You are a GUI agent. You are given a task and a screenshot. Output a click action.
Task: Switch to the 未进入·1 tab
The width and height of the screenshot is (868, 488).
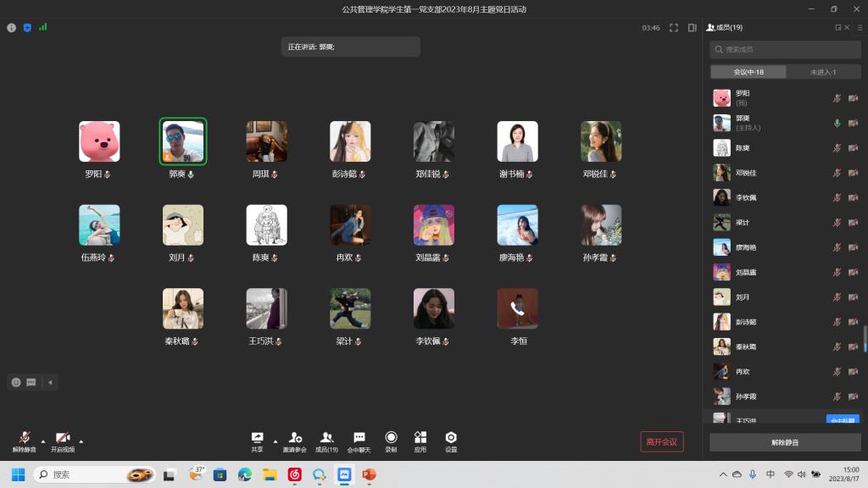pos(823,72)
